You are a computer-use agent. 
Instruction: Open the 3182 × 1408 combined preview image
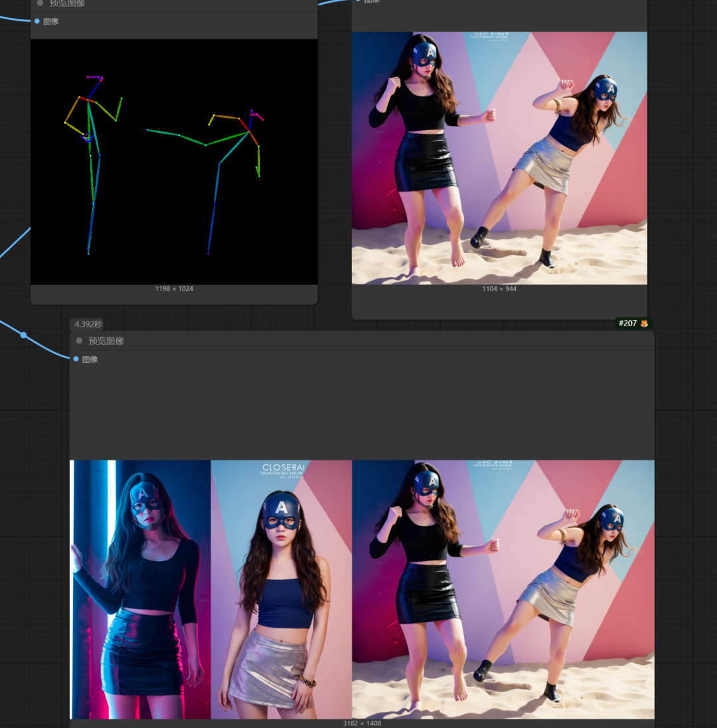[x=362, y=589]
